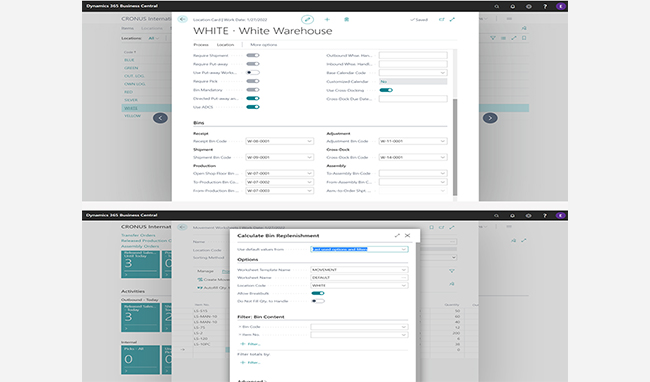Click help icon in lower Business Central bar
This screenshot has height=382, width=650.
[545, 215]
